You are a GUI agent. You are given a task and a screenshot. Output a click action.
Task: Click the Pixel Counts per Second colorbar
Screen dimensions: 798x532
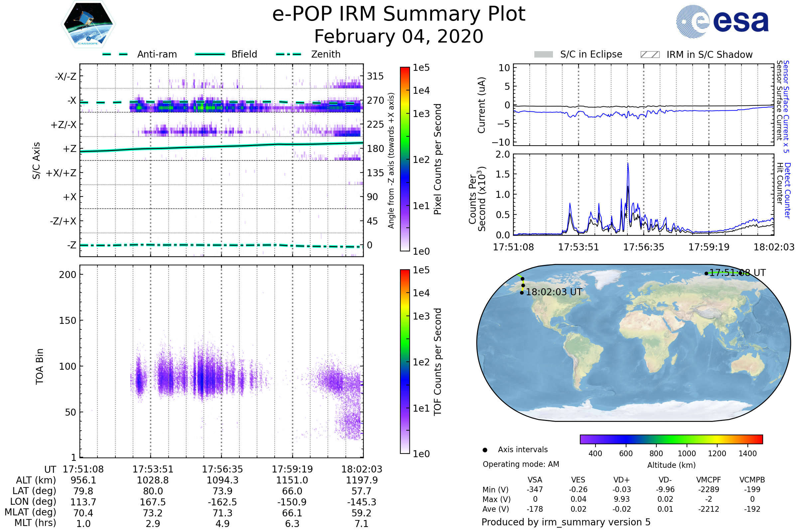[x=405, y=159]
